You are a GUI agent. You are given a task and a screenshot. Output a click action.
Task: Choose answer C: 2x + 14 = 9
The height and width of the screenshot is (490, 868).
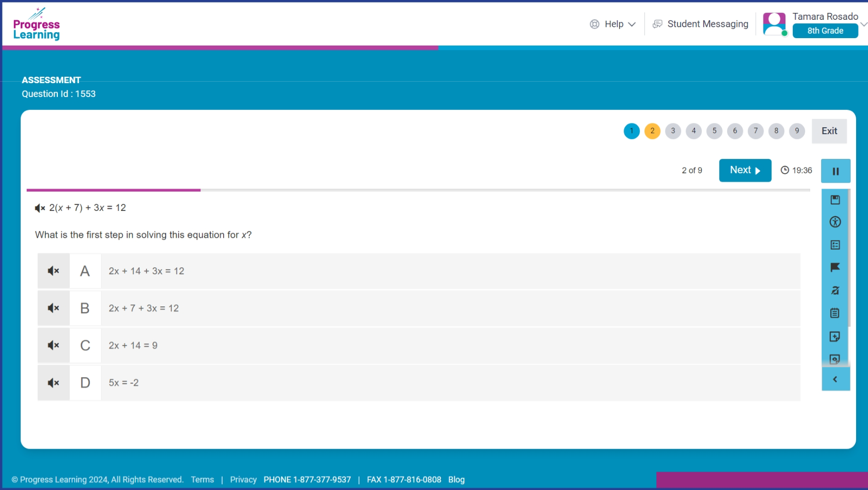(x=419, y=345)
